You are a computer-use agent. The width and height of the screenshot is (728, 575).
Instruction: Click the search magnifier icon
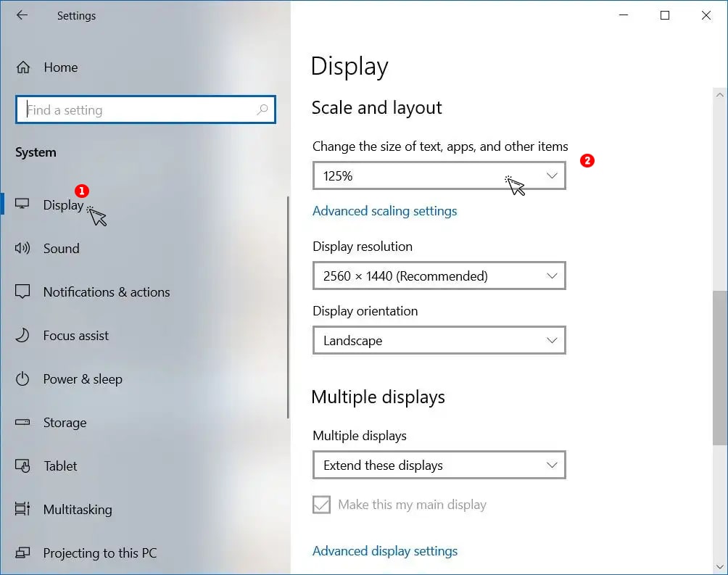coord(262,109)
